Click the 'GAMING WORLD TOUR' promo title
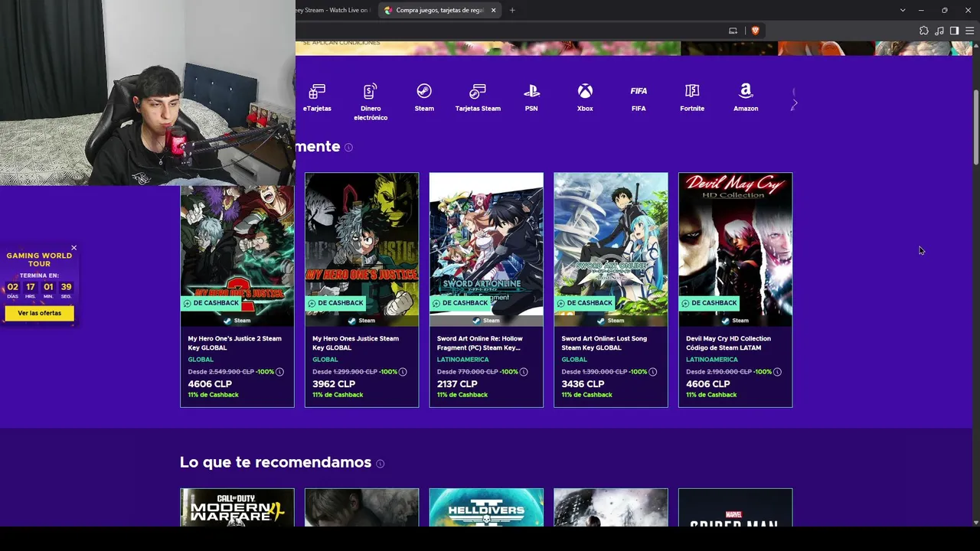Screen dimensions: 980x551 click(39, 259)
